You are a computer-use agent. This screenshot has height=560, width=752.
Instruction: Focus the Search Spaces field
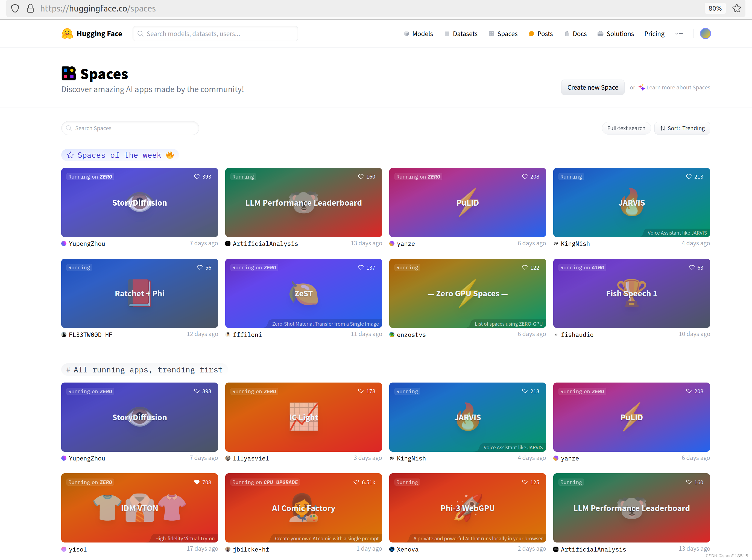[130, 128]
